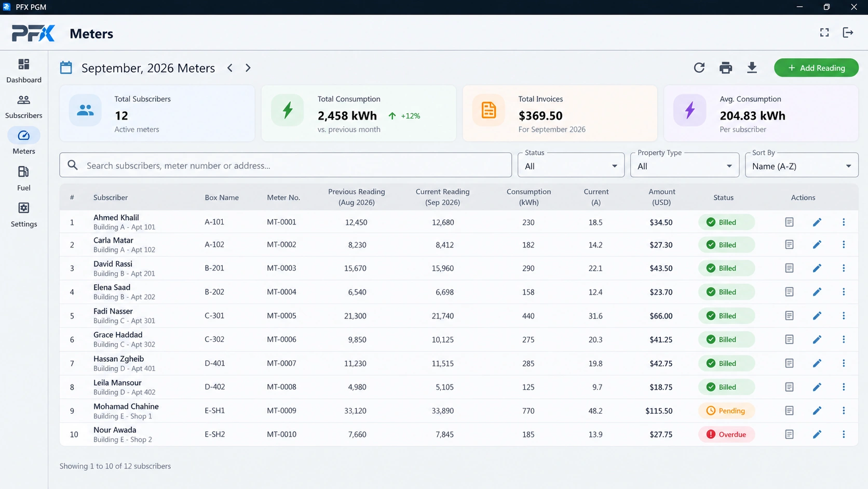Click the Status column header

point(723,197)
